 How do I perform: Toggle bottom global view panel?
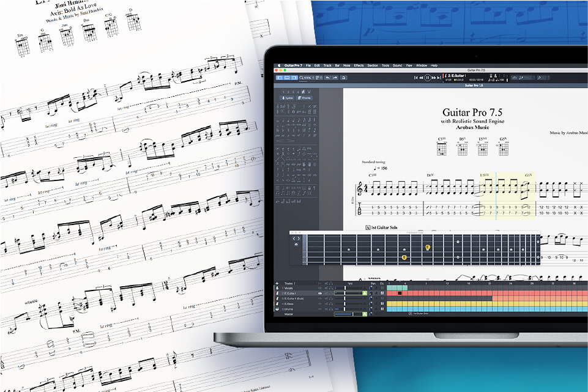pos(286,78)
